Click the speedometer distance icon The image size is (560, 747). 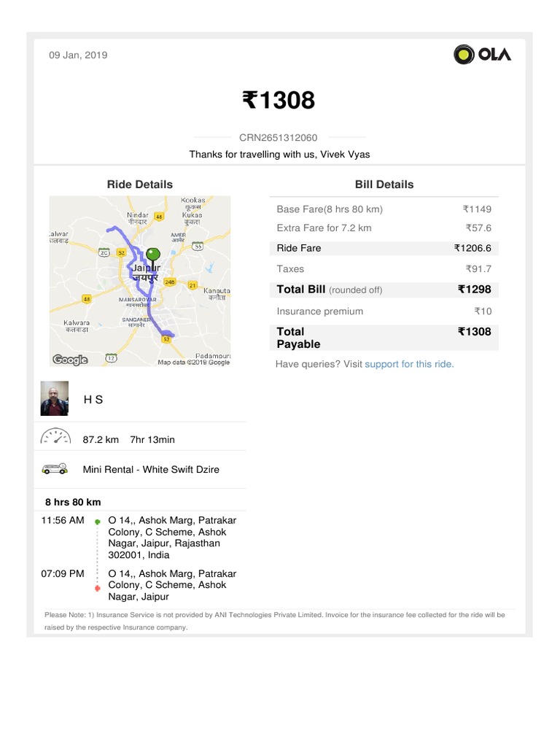pos(55,438)
